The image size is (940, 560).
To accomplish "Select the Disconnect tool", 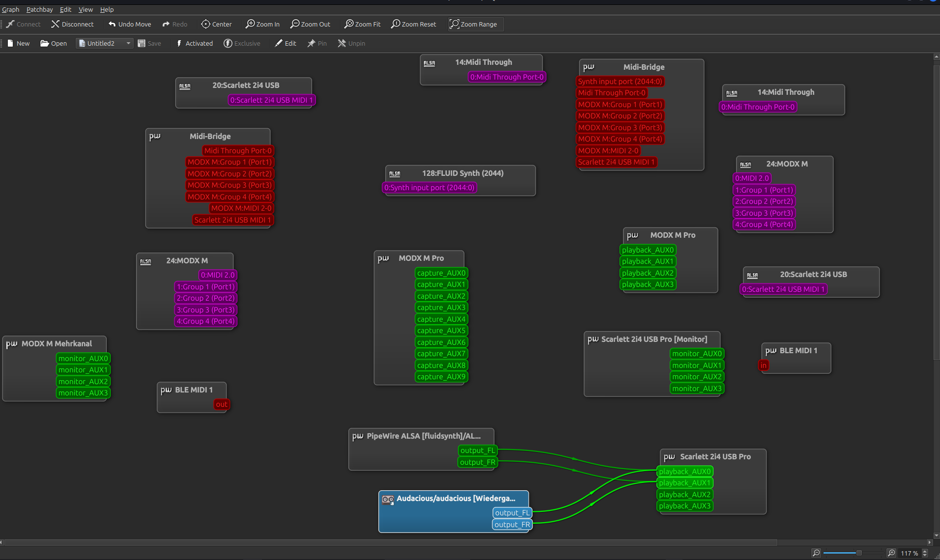I will click(x=73, y=24).
